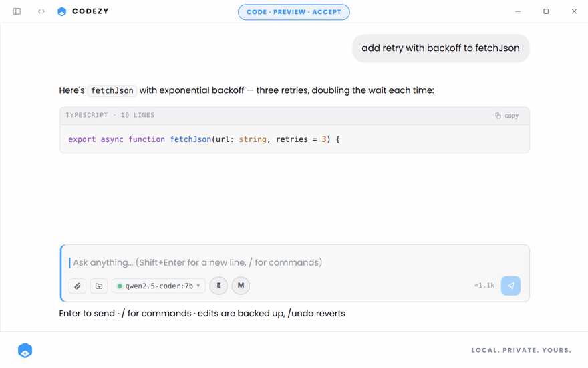Minimize the Codezy window
The image size is (588, 368).
(518, 11)
